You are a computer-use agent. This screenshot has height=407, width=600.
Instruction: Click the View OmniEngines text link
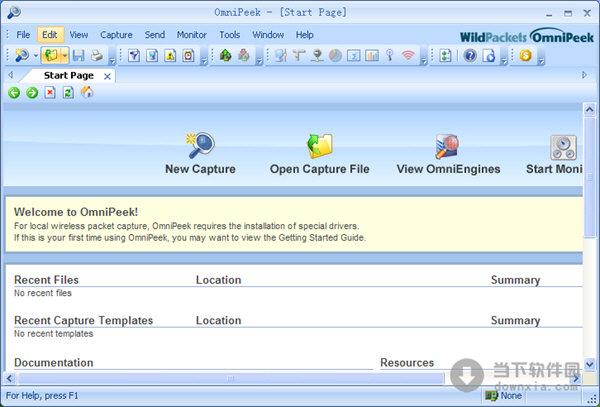click(x=448, y=169)
